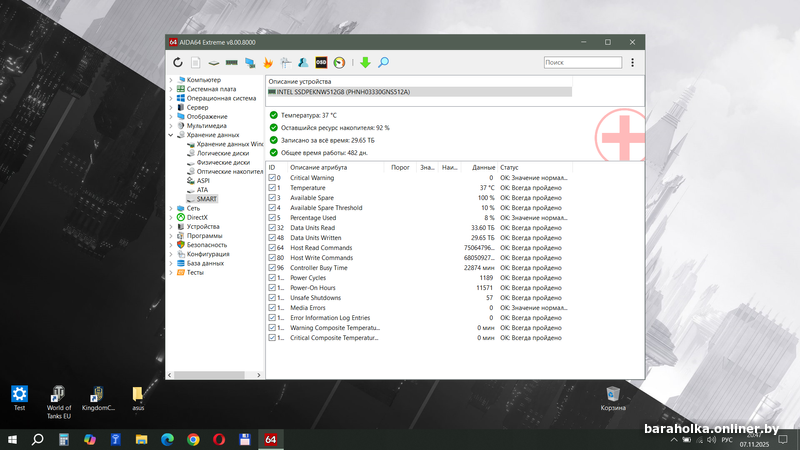Open GPGPU Benchmark (monitor with card icon)

250,62
